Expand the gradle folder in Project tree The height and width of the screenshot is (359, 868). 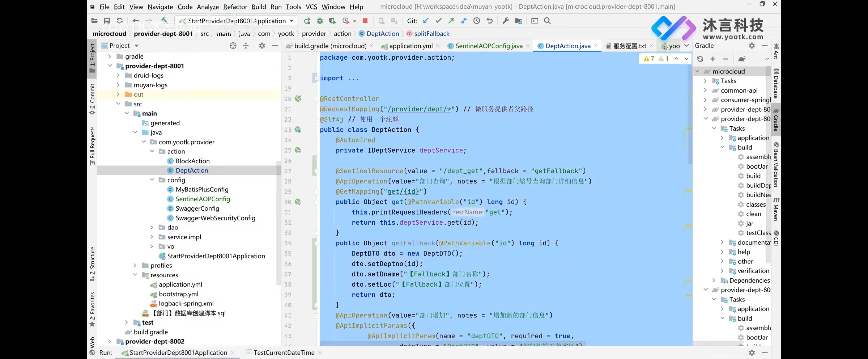(110, 56)
